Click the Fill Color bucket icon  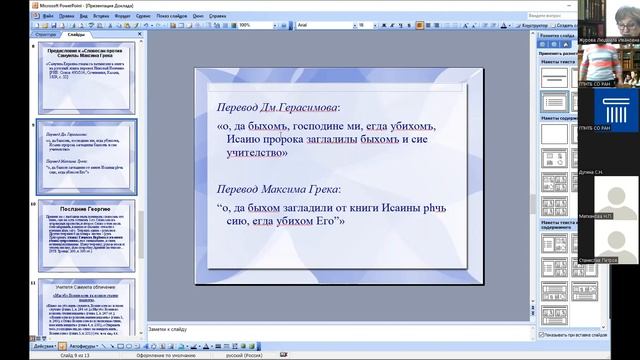[x=181, y=346]
